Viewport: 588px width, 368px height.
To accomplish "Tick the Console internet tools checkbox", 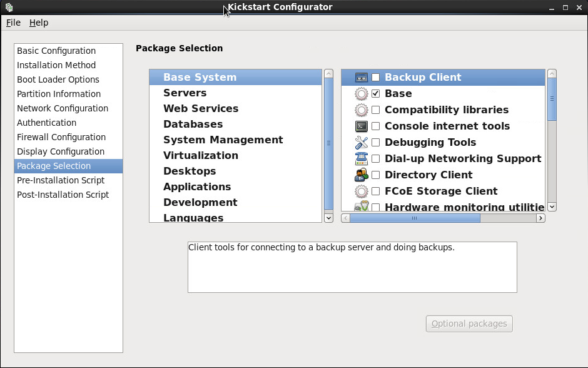I will (375, 126).
